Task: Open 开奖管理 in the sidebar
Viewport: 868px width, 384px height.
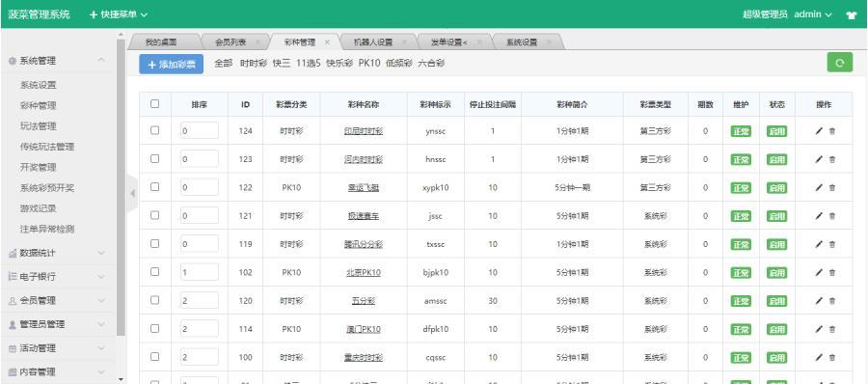Action: (39, 167)
